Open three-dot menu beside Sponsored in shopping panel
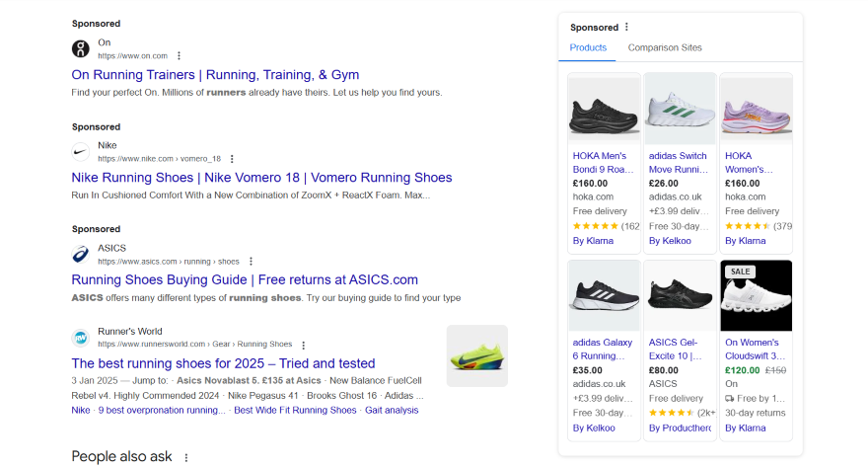The height and width of the screenshot is (468, 868). (x=626, y=27)
